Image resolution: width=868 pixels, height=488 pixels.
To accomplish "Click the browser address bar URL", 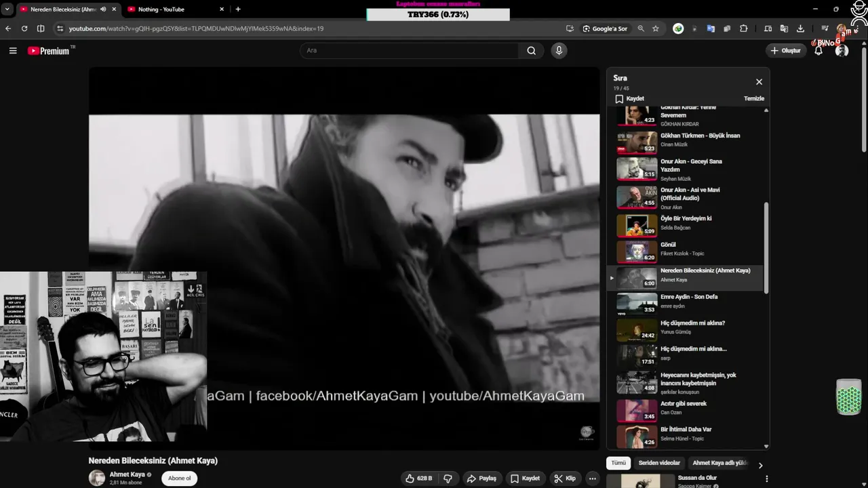I will click(x=196, y=28).
